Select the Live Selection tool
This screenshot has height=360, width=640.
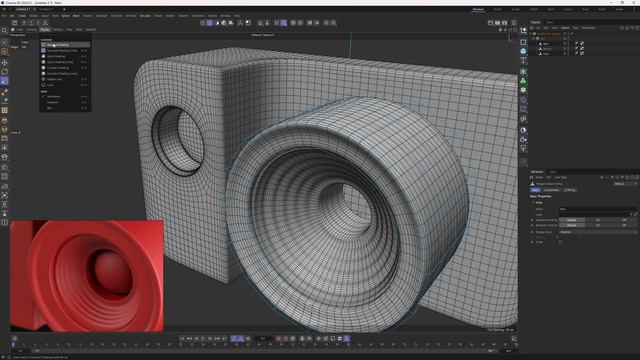click(x=4, y=42)
